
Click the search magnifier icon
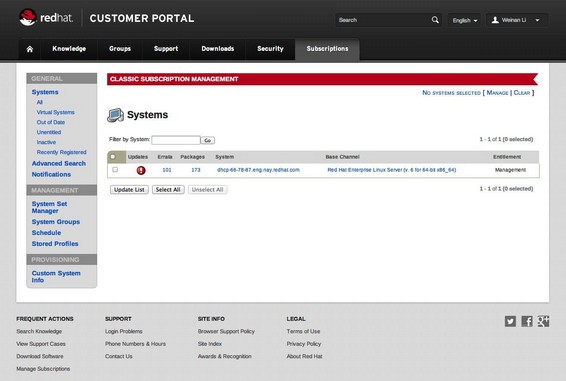pyautogui.click(x=435, y=20)
